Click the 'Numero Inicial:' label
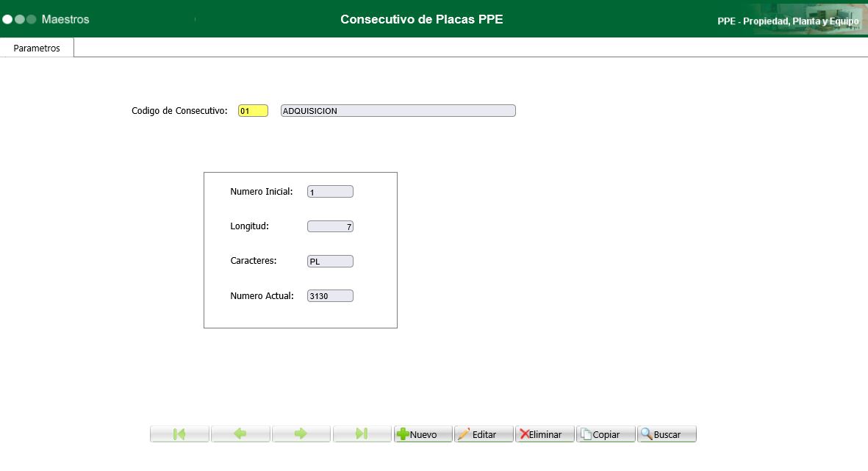Image resolution: width=868 pixels, height=471 pixels. click(262, 192)
